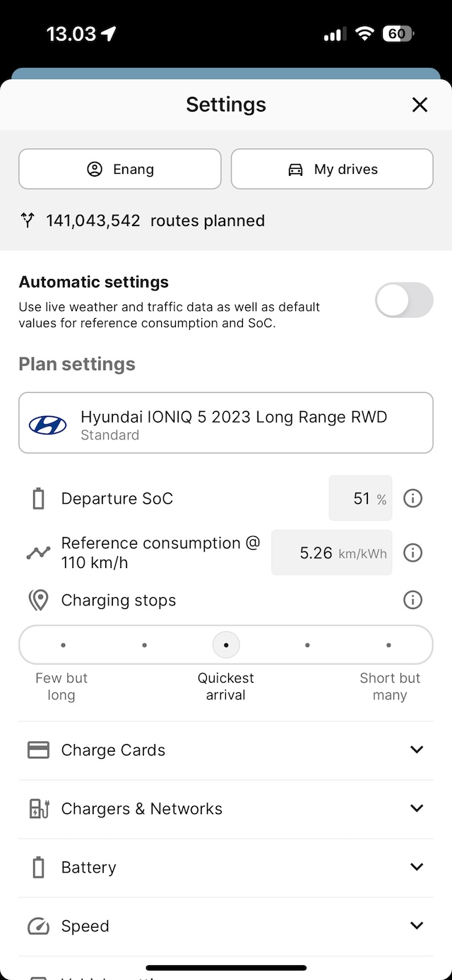Expand the Charge Cards section
Screen dimensions: 452x980
(417, 750)
